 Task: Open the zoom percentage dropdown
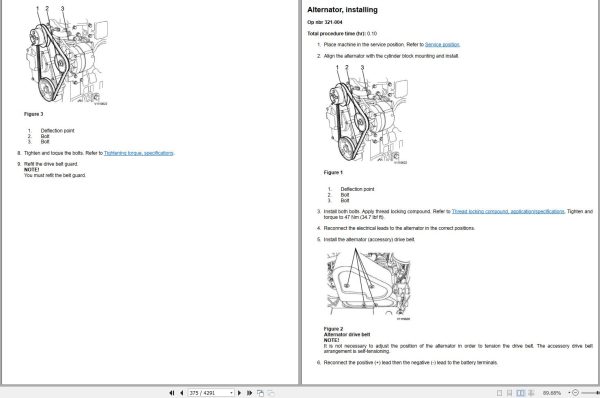tap(569, 393)
